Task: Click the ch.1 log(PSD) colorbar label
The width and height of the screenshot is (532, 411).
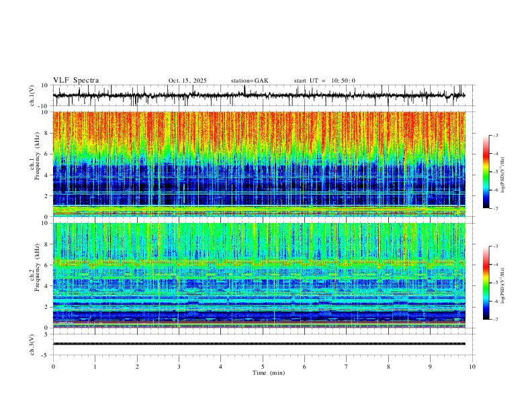Action: (503, 175)
